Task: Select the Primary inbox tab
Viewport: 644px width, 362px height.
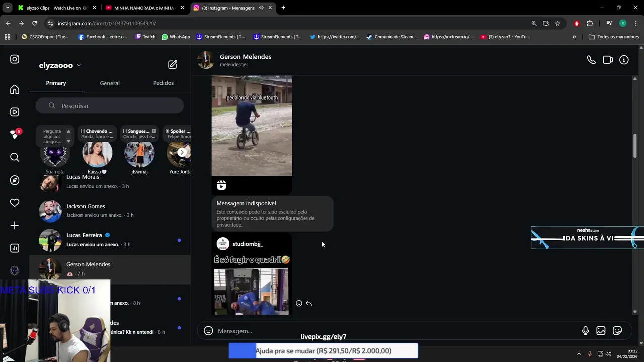Action: tap(56, 83)
